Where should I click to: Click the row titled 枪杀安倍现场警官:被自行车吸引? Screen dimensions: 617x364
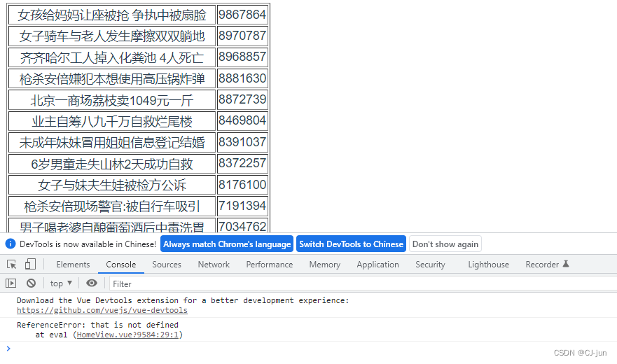112,206
